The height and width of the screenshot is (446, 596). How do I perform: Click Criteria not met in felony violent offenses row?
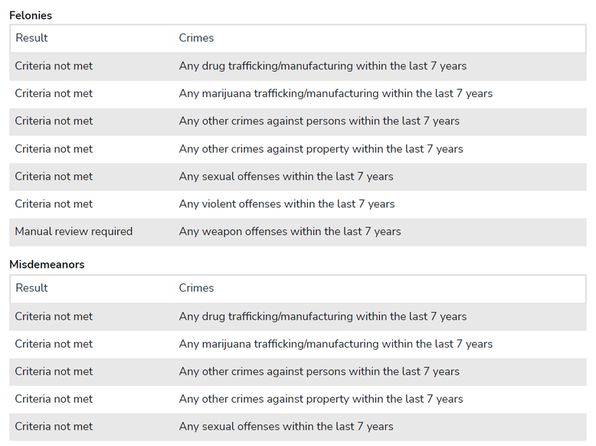coord(54,204)
